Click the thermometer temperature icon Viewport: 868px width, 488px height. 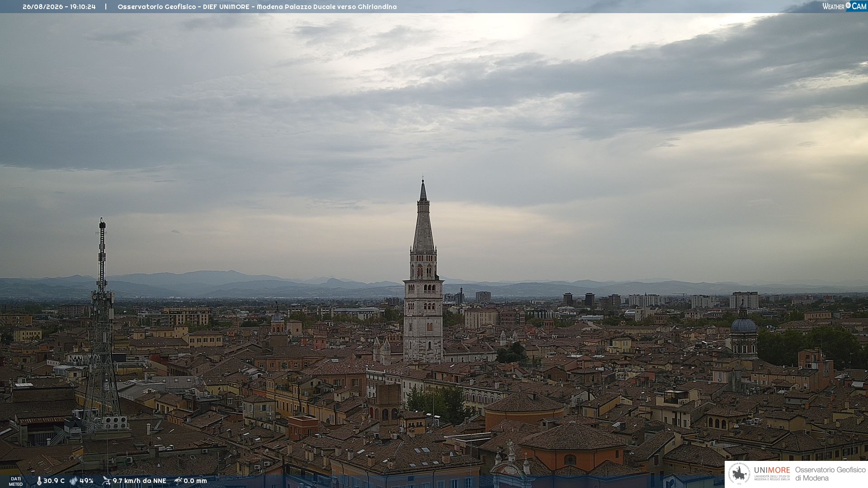click(39, 481)
